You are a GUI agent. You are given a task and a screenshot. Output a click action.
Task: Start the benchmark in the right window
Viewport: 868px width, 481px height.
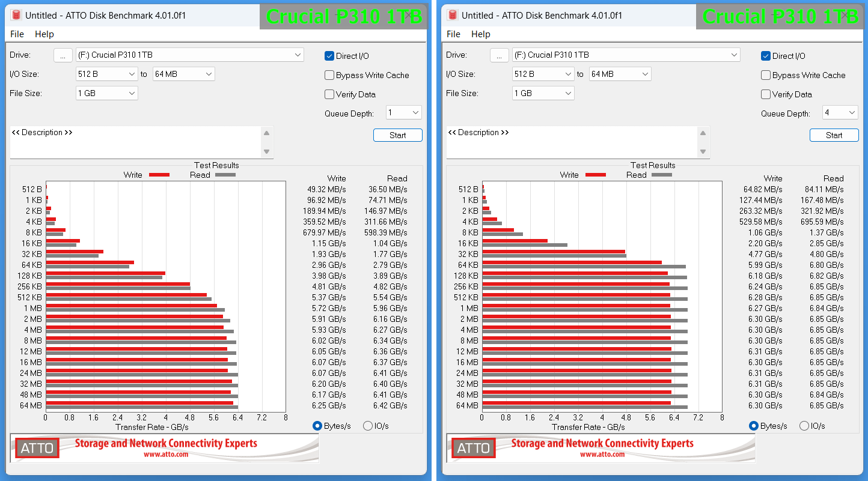(x=834, y=135)
